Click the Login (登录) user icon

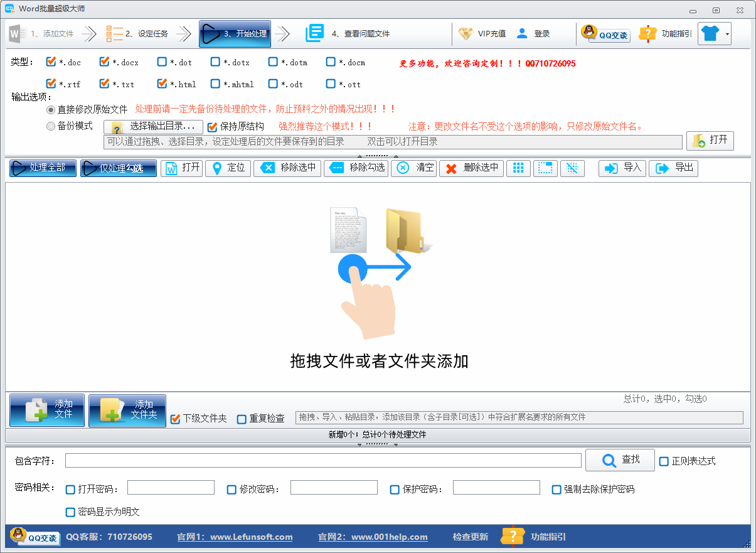(x=522, y=34)
